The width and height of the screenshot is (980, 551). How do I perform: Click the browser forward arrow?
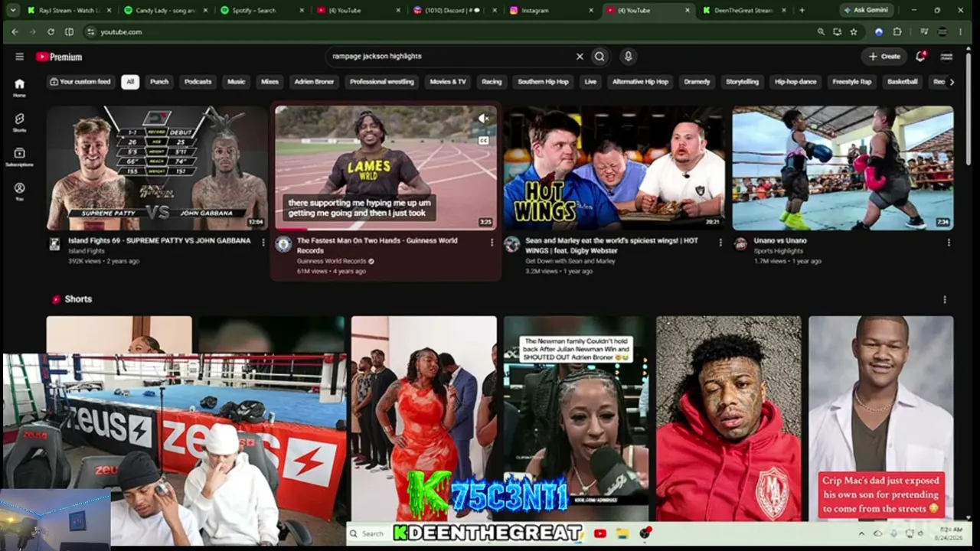(x=32, y=32)
